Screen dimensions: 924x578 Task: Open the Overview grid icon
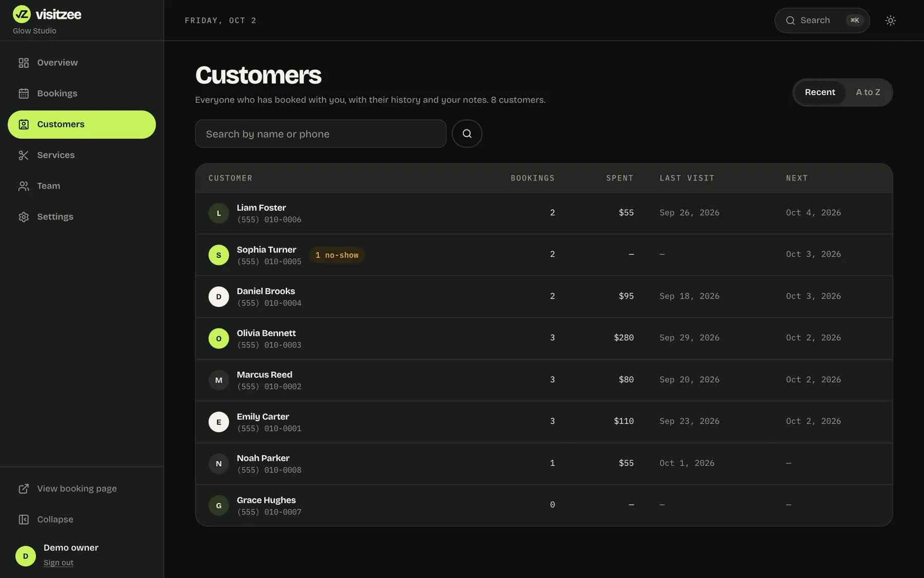(x=24, y=63)
